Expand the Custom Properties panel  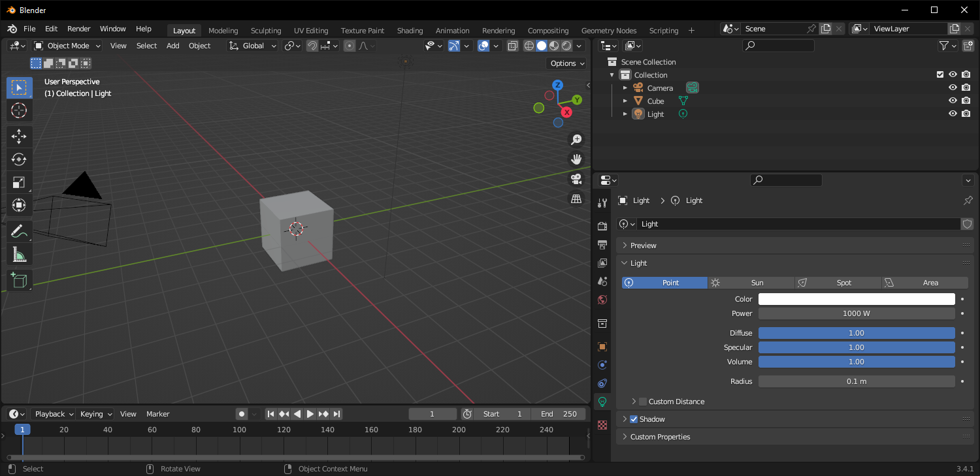click(x=795, y=437)
